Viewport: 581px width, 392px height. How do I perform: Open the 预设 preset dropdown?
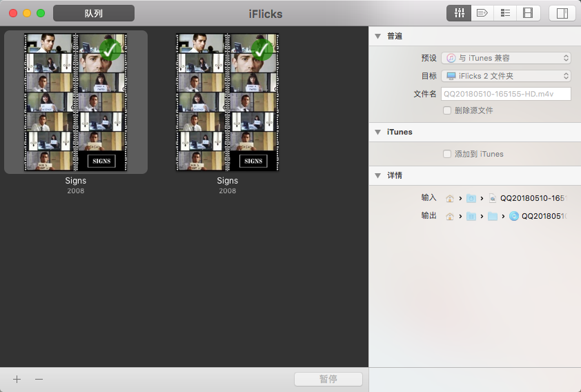pos(506,58)
